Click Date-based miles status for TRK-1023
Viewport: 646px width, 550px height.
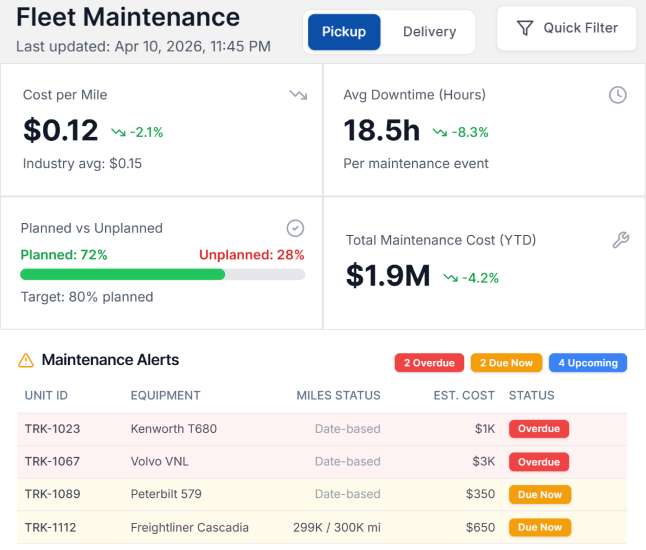(x=348, y=429)
